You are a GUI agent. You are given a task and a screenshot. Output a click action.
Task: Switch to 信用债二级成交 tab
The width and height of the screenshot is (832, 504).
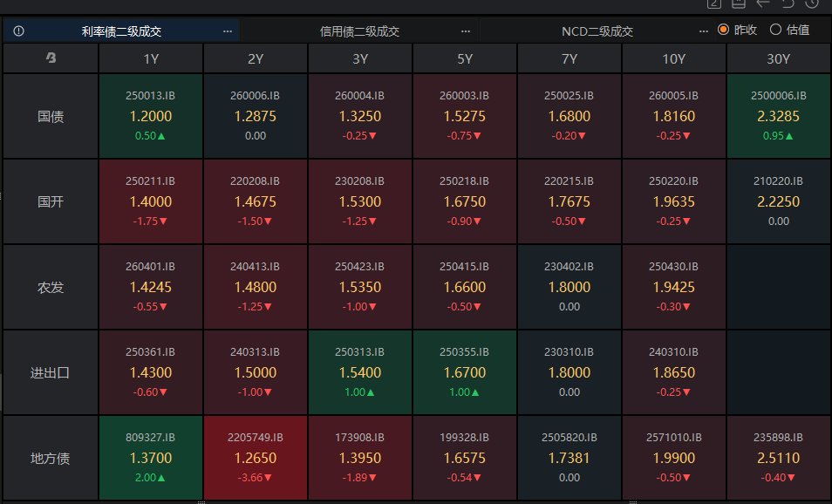tap(359, 31)
